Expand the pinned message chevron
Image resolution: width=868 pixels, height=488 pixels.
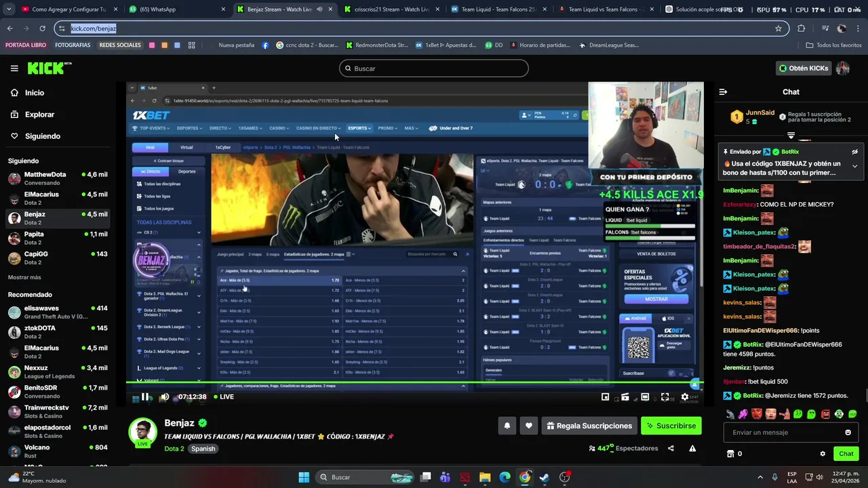(x=854, y=166)
